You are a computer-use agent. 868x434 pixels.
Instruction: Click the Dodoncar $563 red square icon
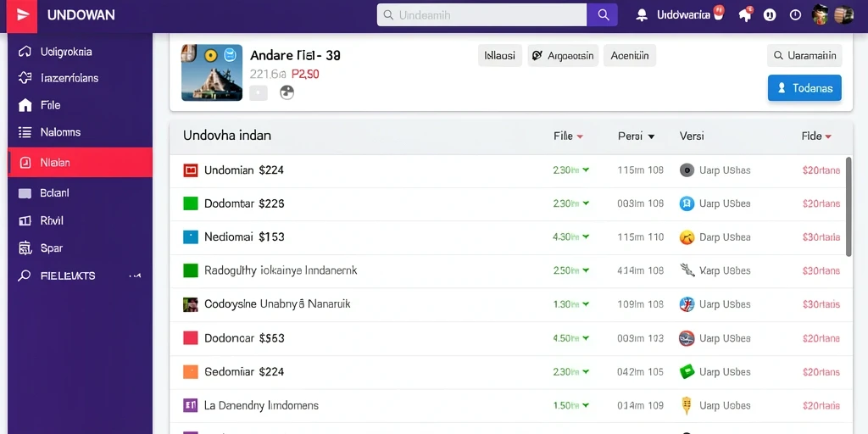191,337
